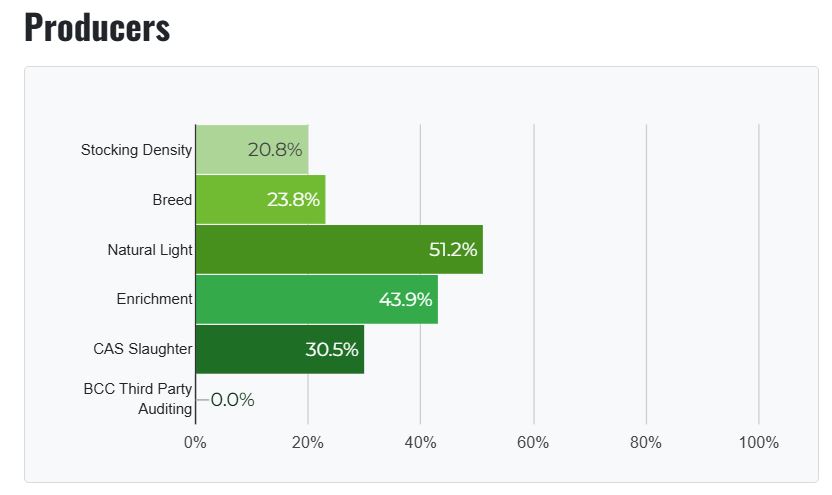Click the Stocking Density axis label

coord(136,150)
